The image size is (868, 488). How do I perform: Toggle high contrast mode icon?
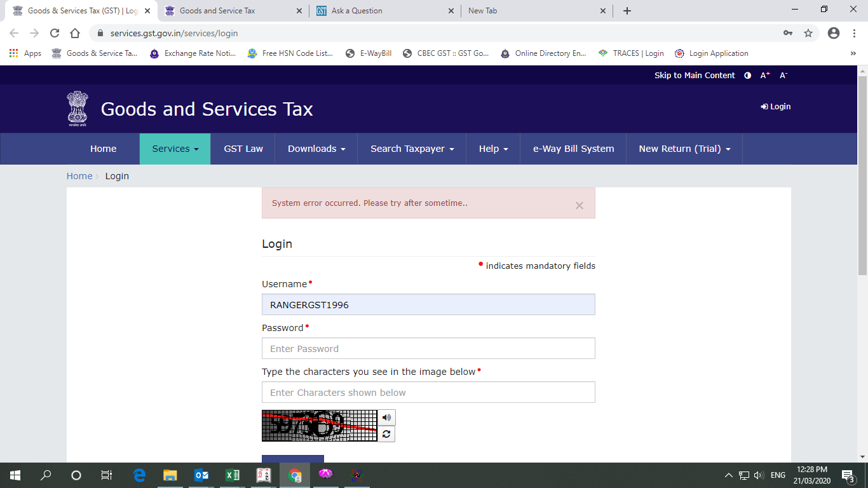click(x=747, y=75)
